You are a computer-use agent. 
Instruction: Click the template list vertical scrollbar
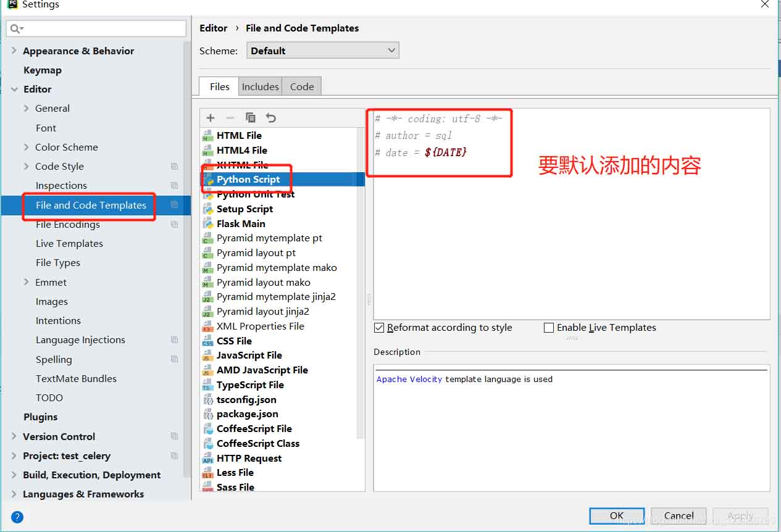coord(361,284)
